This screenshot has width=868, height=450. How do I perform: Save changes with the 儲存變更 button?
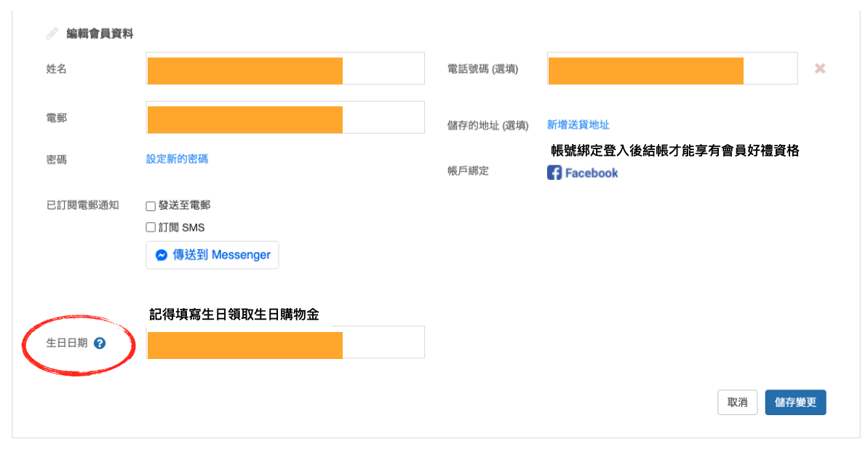795,402
